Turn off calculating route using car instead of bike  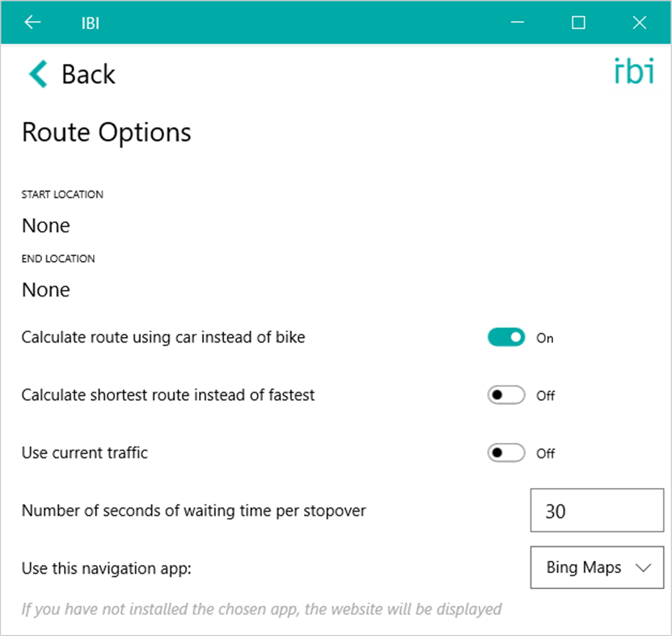tap(505, 337)
